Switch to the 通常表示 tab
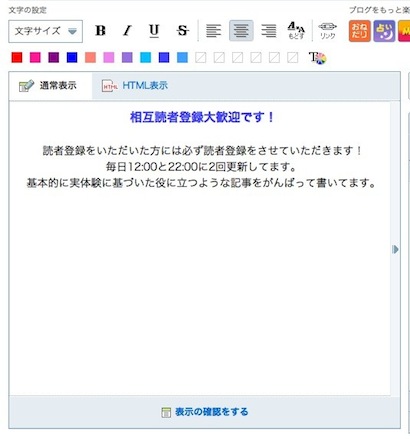410x439 pixels. click(50, 86)
